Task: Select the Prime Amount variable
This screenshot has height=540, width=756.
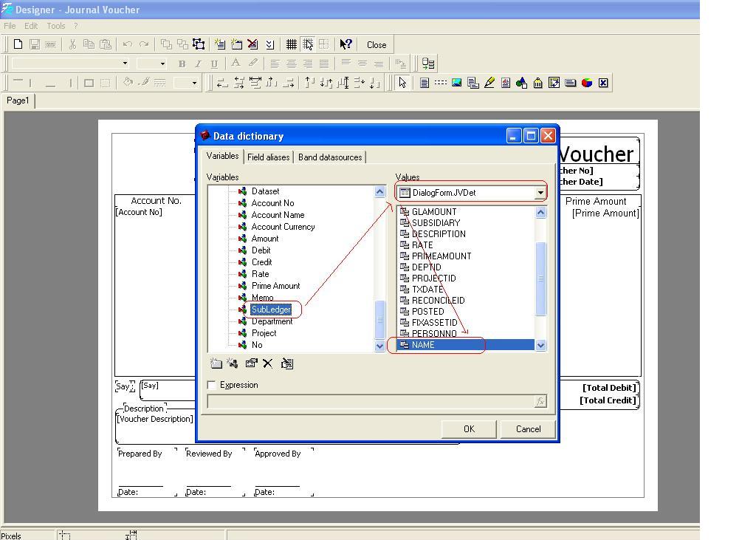Action: point(276,286)
